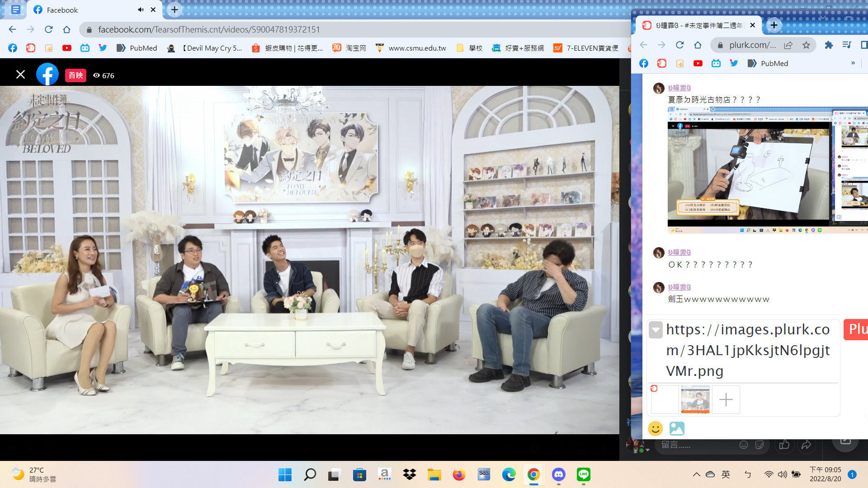
Task: Close the Plurk browser tab
Action: tap(753, 25)
